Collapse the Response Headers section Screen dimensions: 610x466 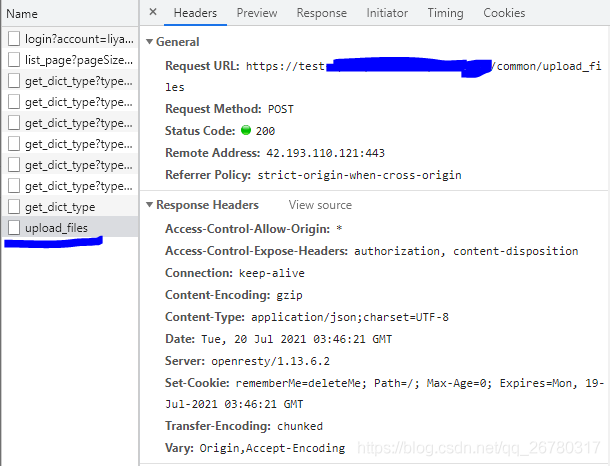(x=150, y=205)
